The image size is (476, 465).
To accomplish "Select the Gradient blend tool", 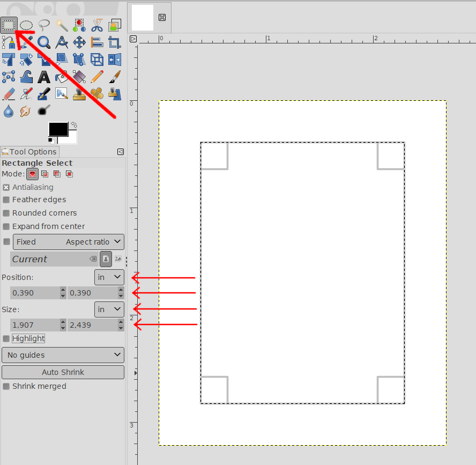I will tap(79, 77).
